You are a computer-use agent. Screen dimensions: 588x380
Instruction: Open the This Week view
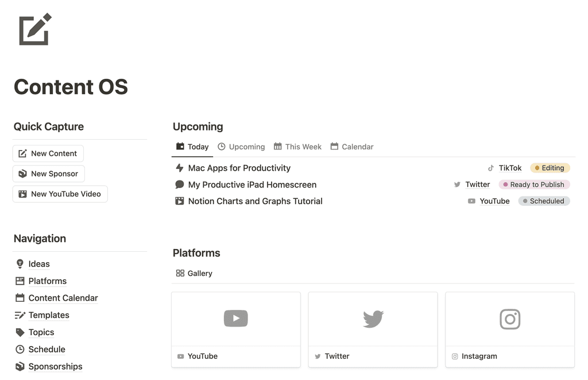click(x=297, y=147)
